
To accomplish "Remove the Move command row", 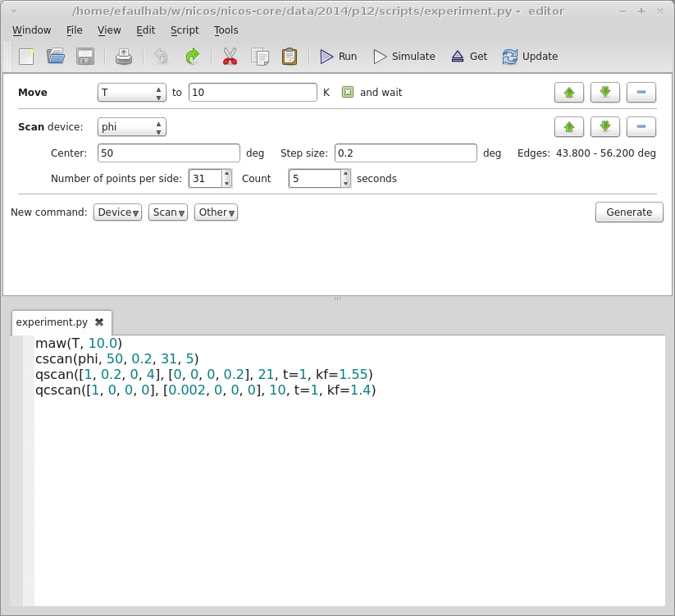I will [641, 93].
